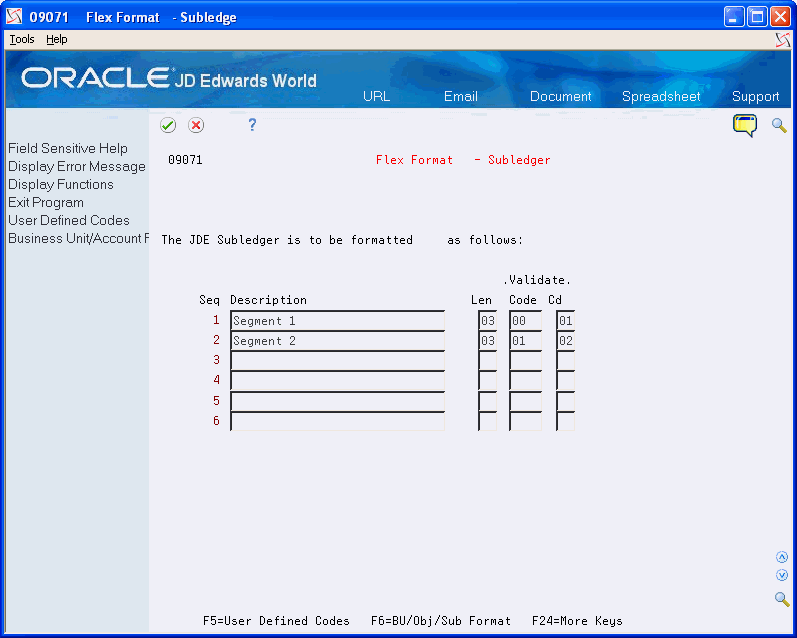Screen dimensions: 797x638
Task: Click Segment 2 Validate Code field showing 01
Action: point(526,341)
